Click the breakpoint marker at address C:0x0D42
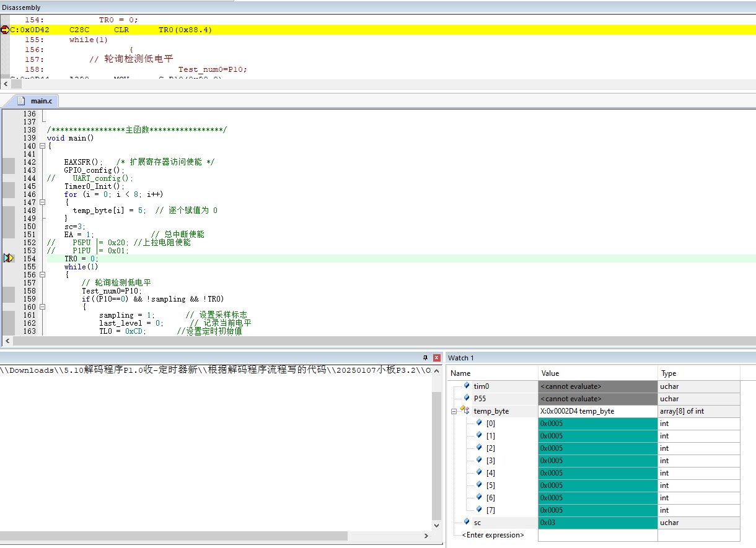Image resolution: width=756 pixels, height=548 pixels. [x=5, y=30]
